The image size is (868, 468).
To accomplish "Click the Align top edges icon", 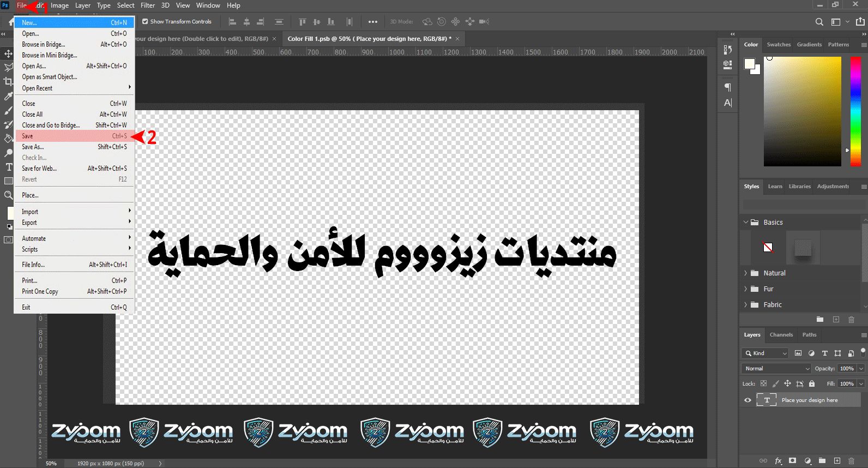I will (303, 22).
